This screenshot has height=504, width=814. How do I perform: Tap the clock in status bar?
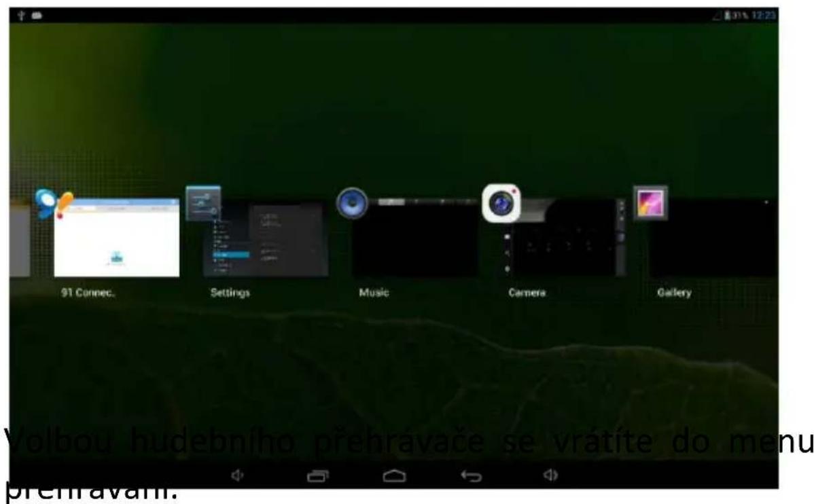(x=764, y=16)
